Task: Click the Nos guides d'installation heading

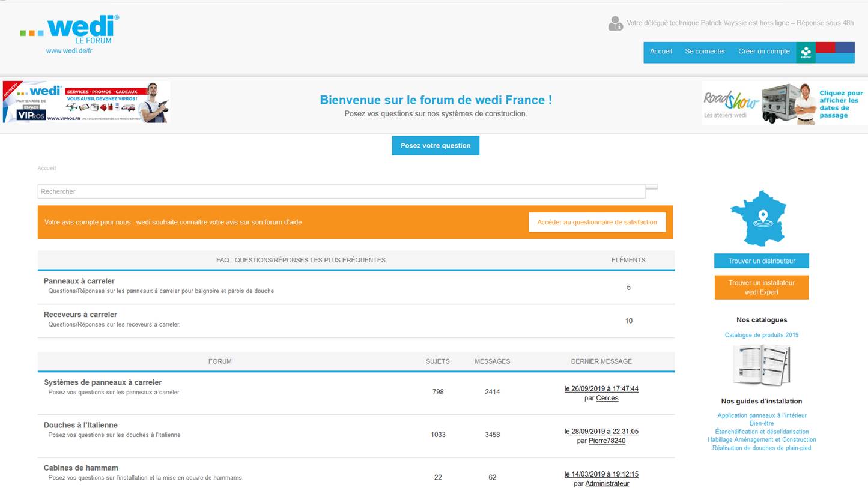Action: point(762,401)
